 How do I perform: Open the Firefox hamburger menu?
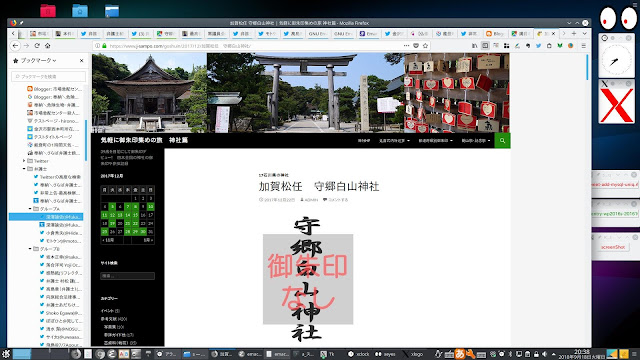[x=583, y=46]
